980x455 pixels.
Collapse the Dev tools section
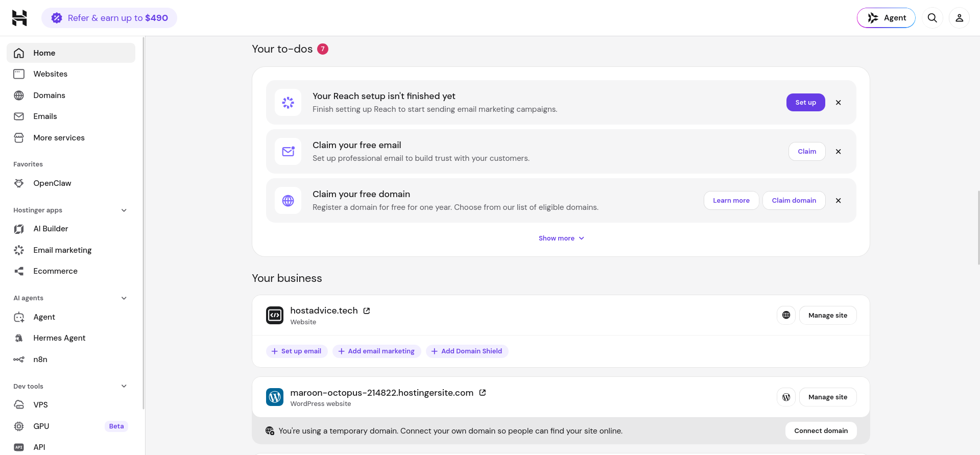tap(124, 386)
